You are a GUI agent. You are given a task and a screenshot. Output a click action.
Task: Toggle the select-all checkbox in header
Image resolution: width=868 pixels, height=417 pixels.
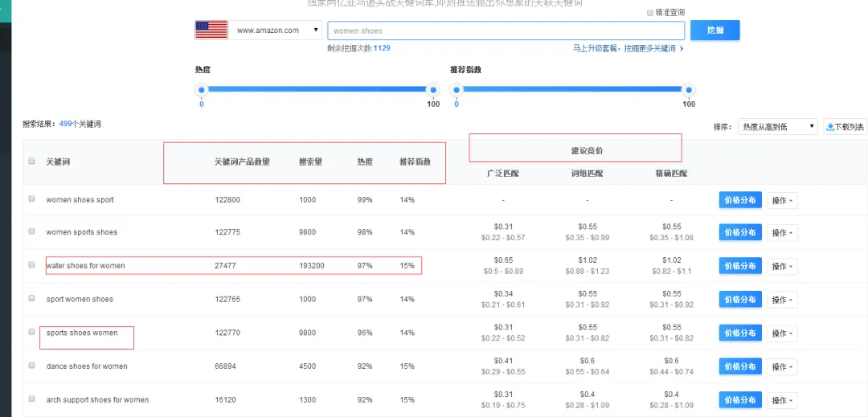(x=31, y=161)
